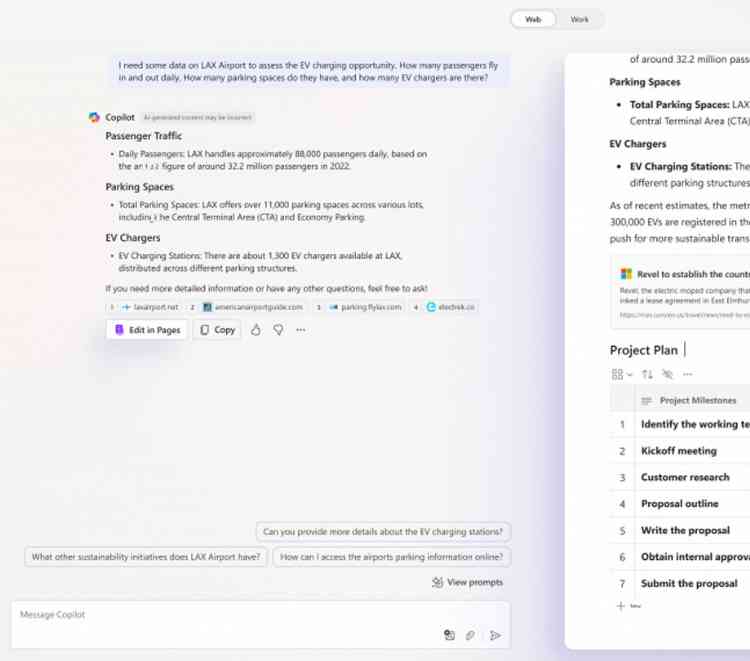Click the AI-generated content disclaimer label
This screenshot has height=661, width=750.
(x=197, y=118)
